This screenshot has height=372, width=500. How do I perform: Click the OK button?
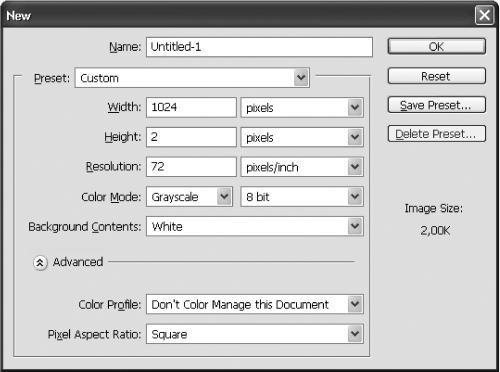(x=437, y=46)
